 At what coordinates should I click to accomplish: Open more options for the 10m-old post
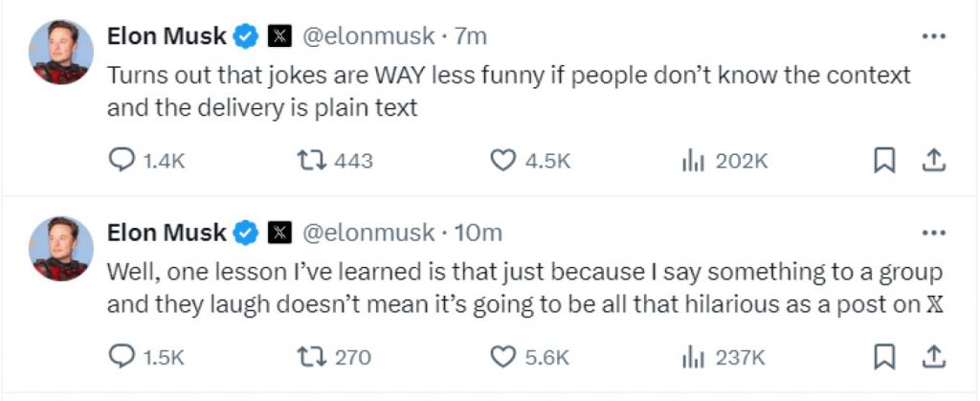[932, 233]
